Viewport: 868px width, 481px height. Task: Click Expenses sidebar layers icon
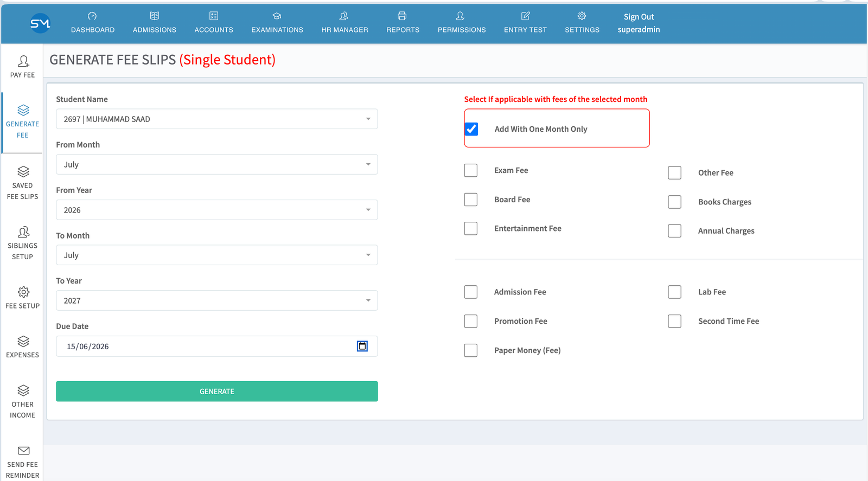(23, 341)
